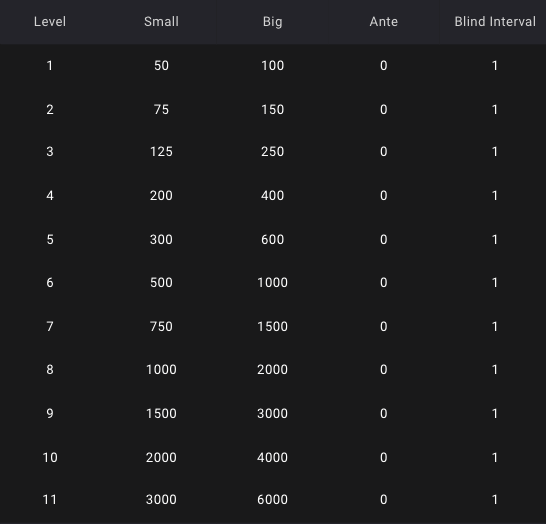Click the Blind Interval column header
Image resolution: width=546 pixels, height=524 pixels.
coord(495,22)
